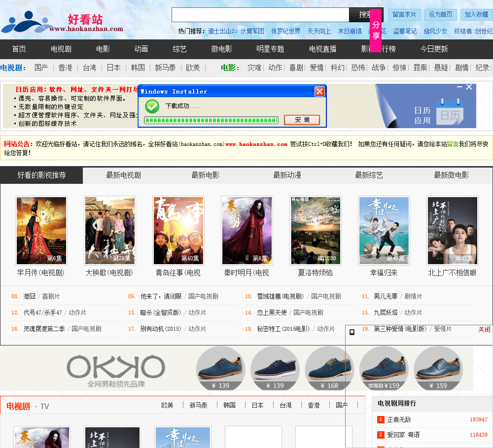Click the red www.haokanzhan.com announcement link
The height and width of the screenshot is (448, 493).
click(256, 144)
